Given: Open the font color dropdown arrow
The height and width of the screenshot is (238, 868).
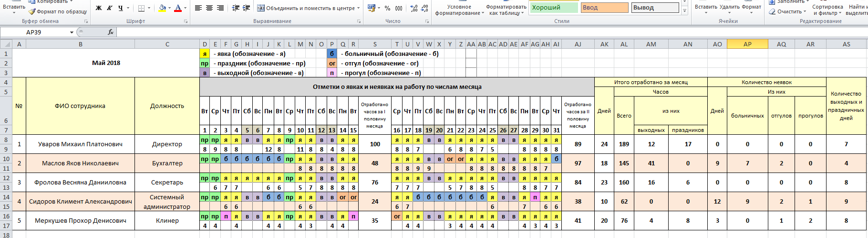Looking at the screenshot, I should pyautogui.click(x=186, y=8).
